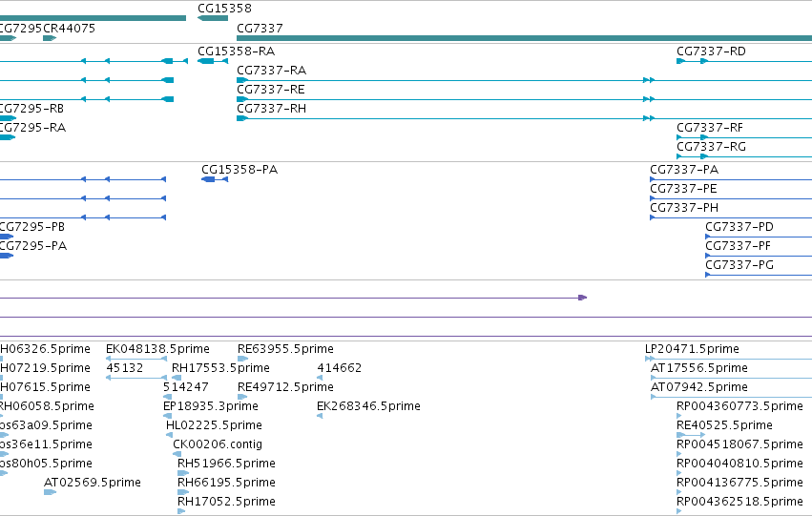Select the AT02569.5prime EST label
The height and width of the screenshot is (516, 812).
(93, 484)
